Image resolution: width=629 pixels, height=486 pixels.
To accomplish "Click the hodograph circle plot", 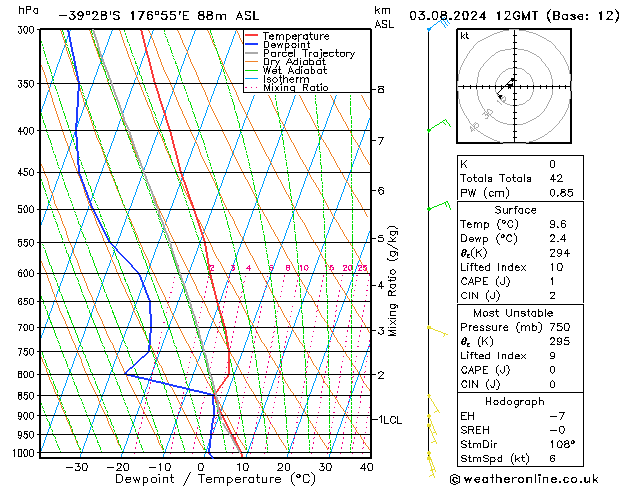I will 512,87.
